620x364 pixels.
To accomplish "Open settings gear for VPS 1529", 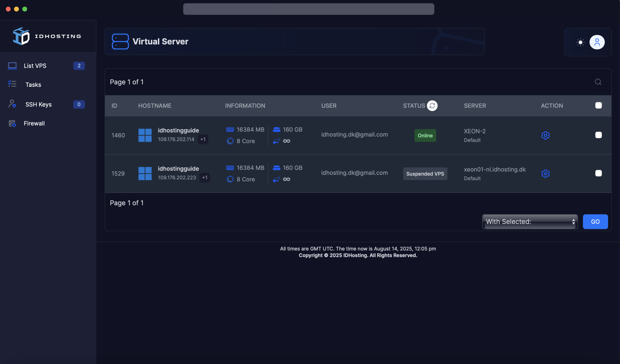I will [545, 174].
